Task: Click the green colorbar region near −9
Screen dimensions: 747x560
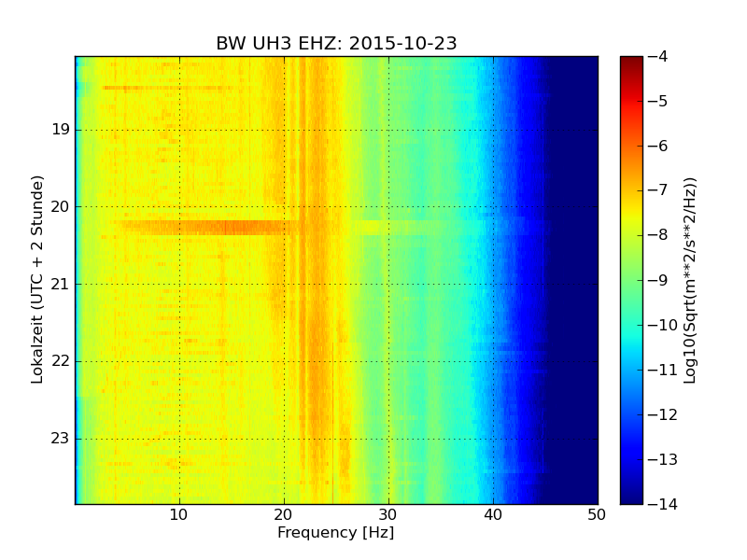Action: [631, 280]
